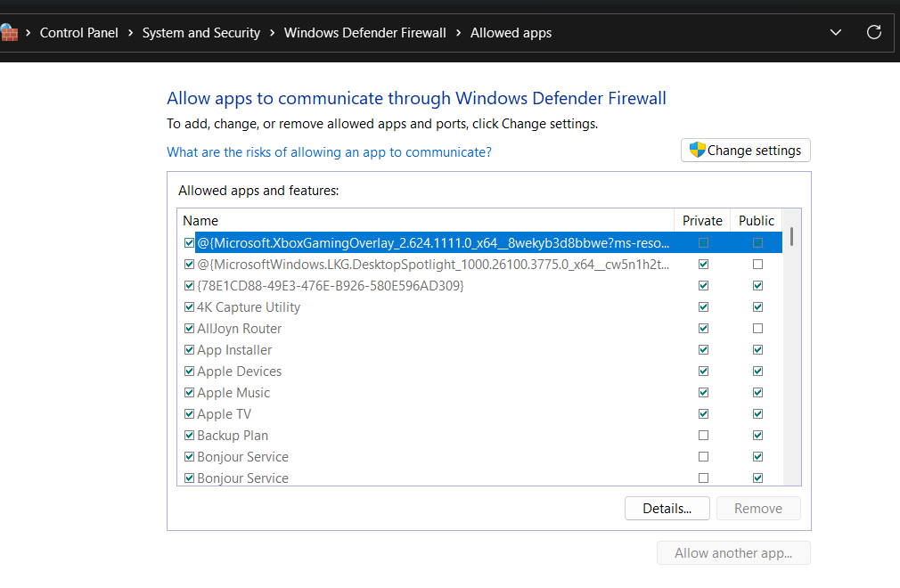Click the Remove button

(x=758, y=508)
